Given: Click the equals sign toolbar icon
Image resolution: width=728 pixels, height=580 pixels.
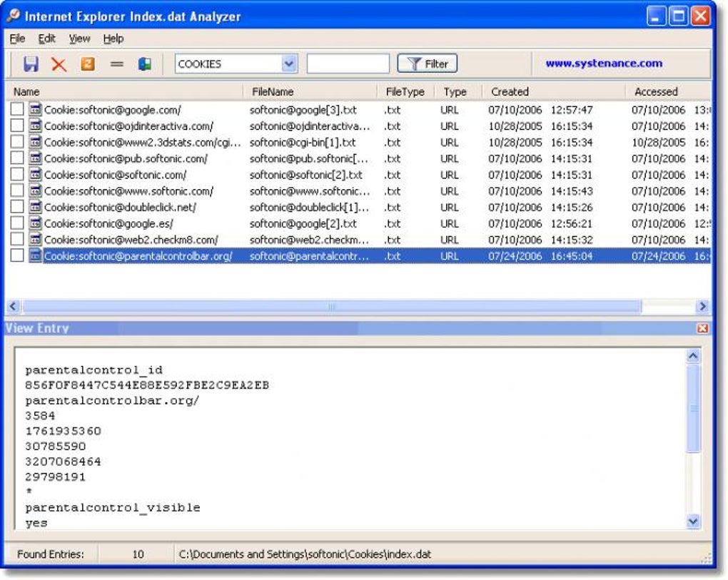Looking at the screenshot, I should (117, 64).
